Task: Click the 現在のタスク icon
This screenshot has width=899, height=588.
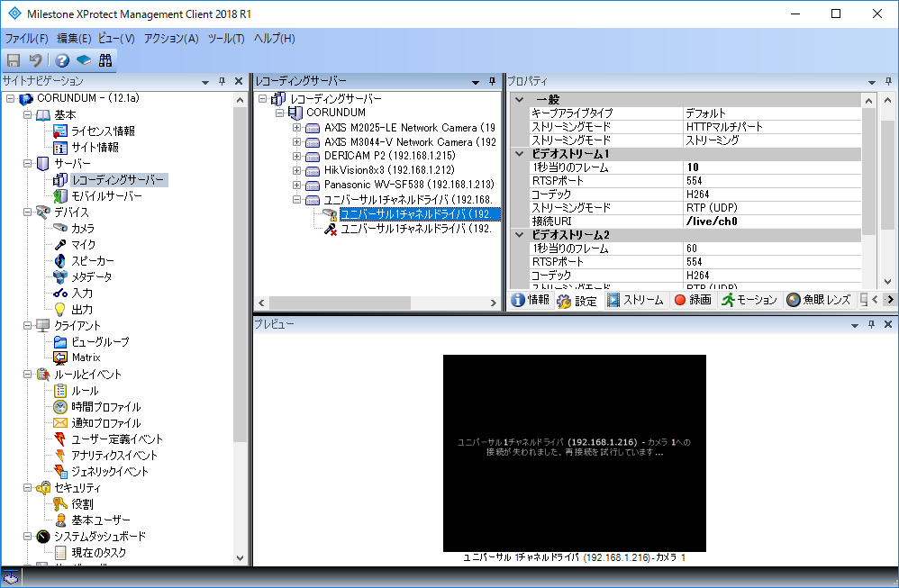Action: tap(60, 553)
